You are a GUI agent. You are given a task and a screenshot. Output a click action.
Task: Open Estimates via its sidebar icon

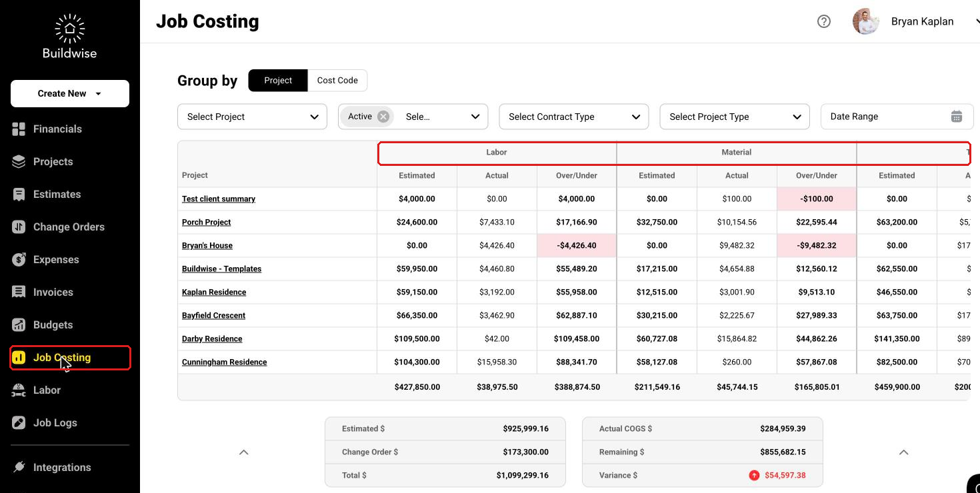pyautogui.click(x=19, y=195)
